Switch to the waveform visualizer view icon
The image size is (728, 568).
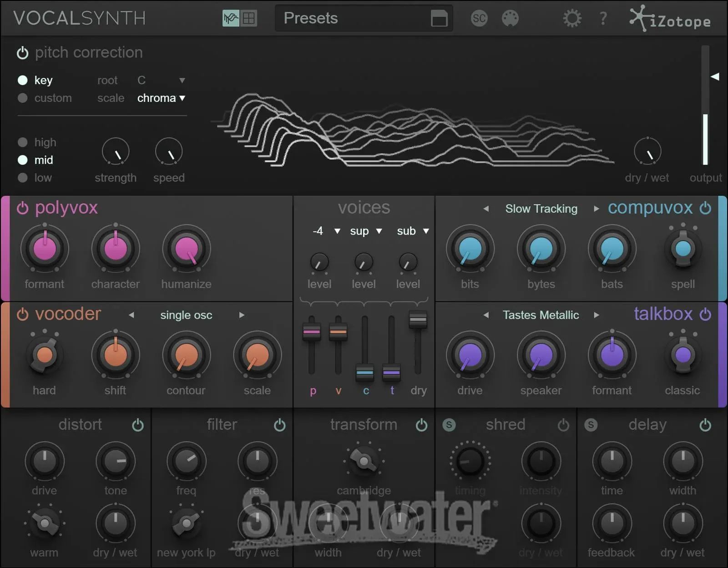[231, 18]
